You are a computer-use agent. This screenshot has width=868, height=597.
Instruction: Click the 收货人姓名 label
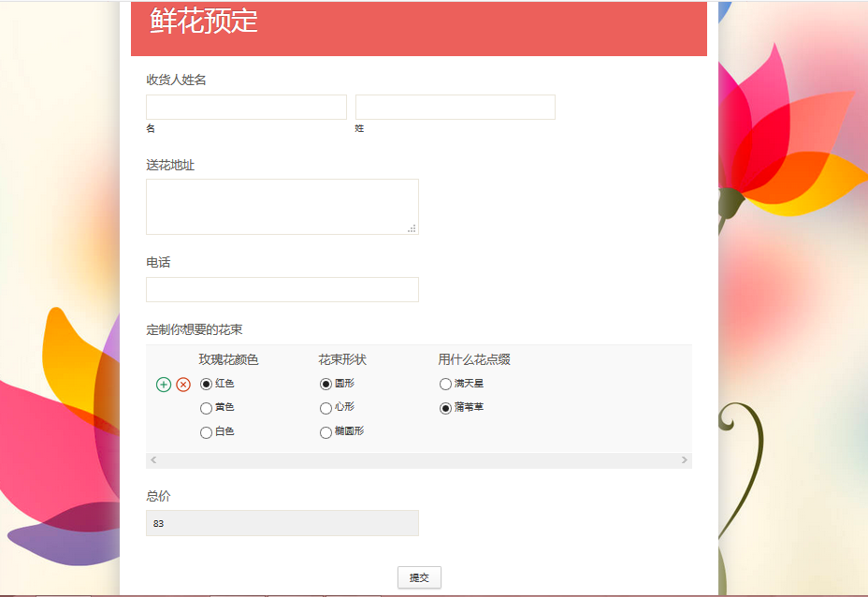176,80
